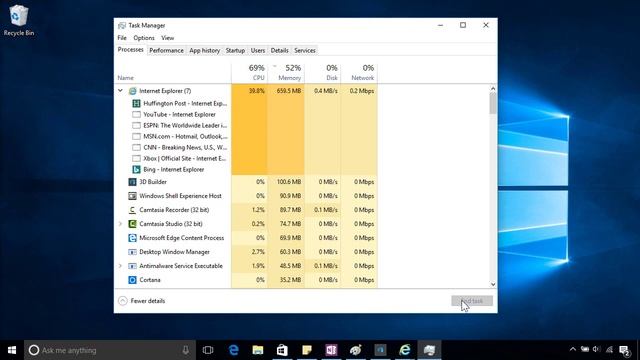Collapse to Fewer details view
This screenshot has width=640, height=360.
(x=142, y=301)
